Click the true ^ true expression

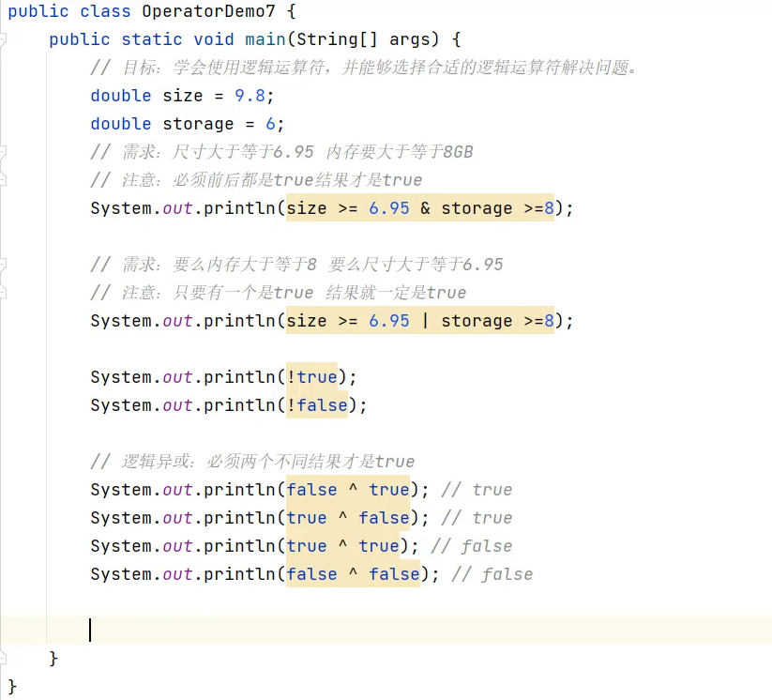[342, 545]
